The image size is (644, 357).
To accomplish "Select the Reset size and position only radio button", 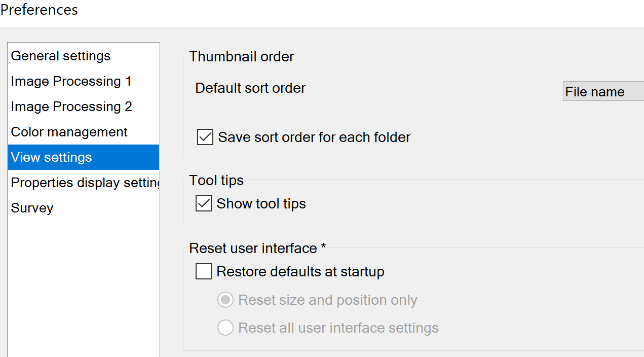I will [x=225, y=300].
